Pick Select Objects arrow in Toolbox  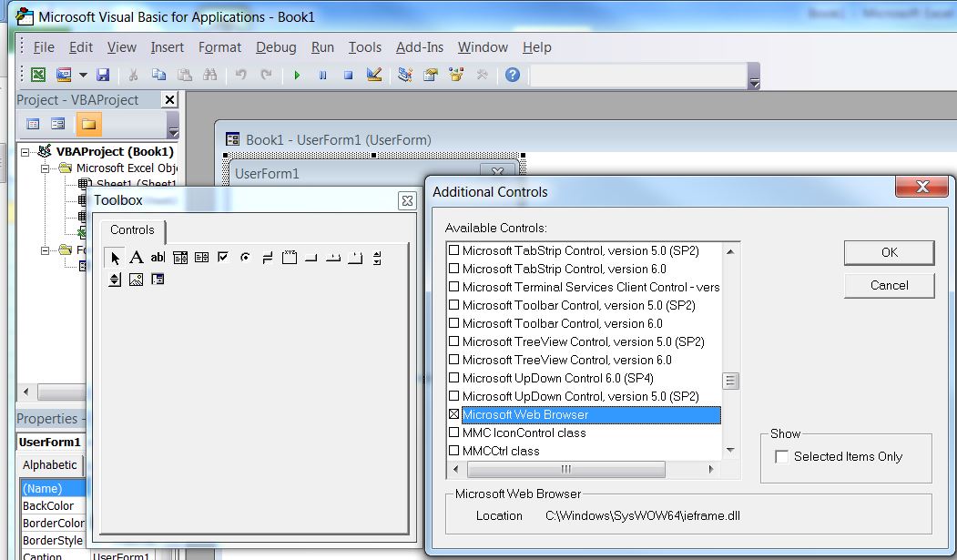115,258
